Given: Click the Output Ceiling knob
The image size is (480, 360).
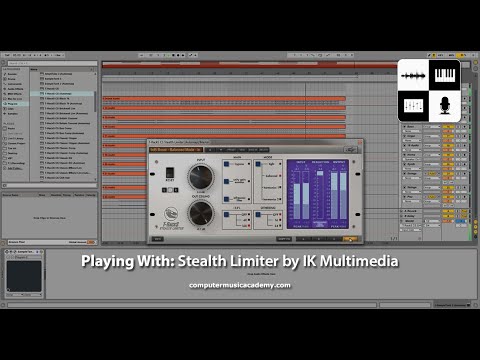Looking at the screenshot, I should tap(201, 213).
